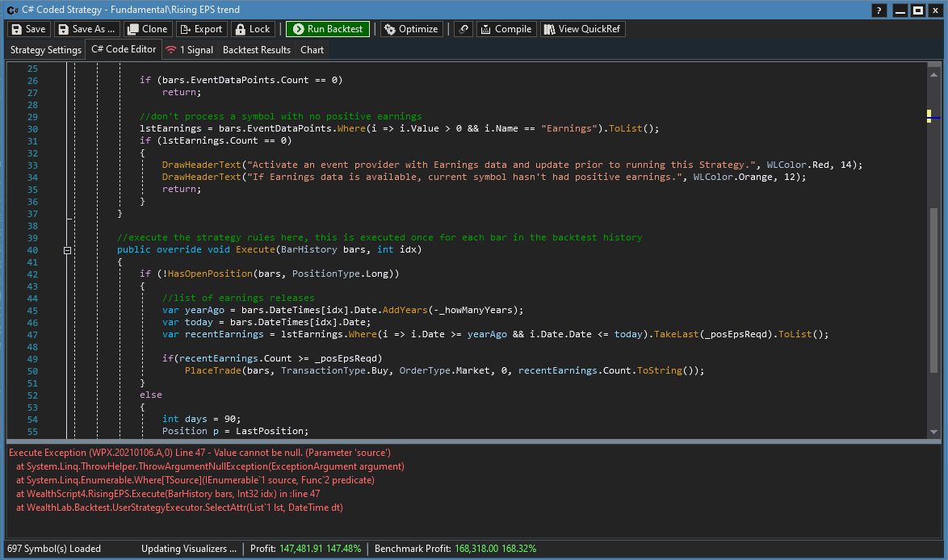Click the Save icon button
948x560 pixels.
point(28,29)
